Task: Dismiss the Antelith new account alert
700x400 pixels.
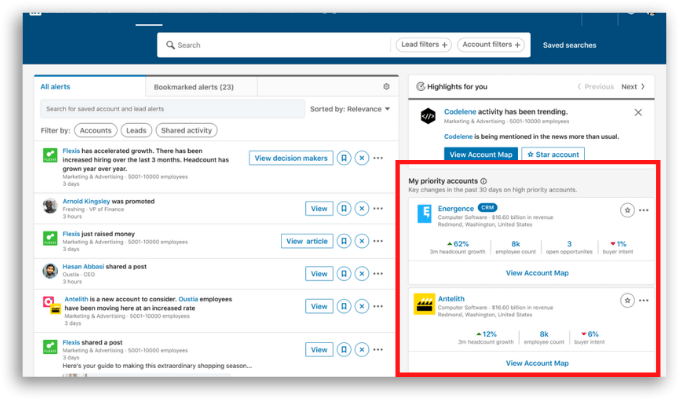Action: click(362, 306)
